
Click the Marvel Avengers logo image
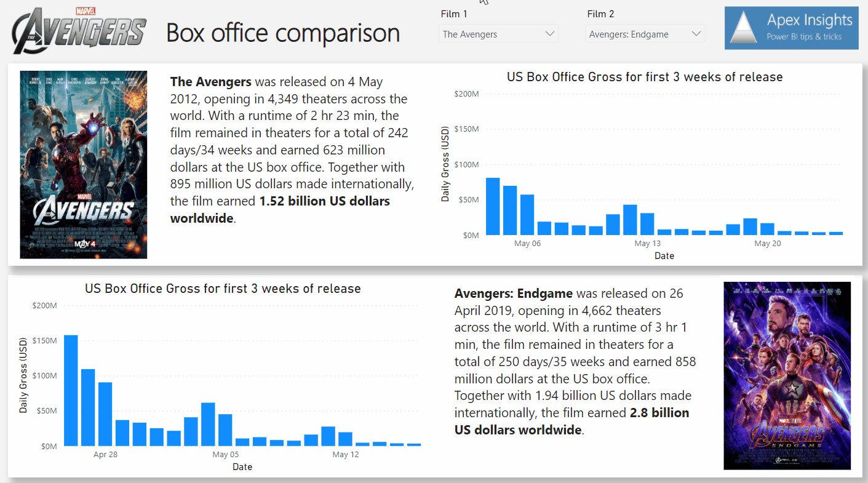click(79, 30)
